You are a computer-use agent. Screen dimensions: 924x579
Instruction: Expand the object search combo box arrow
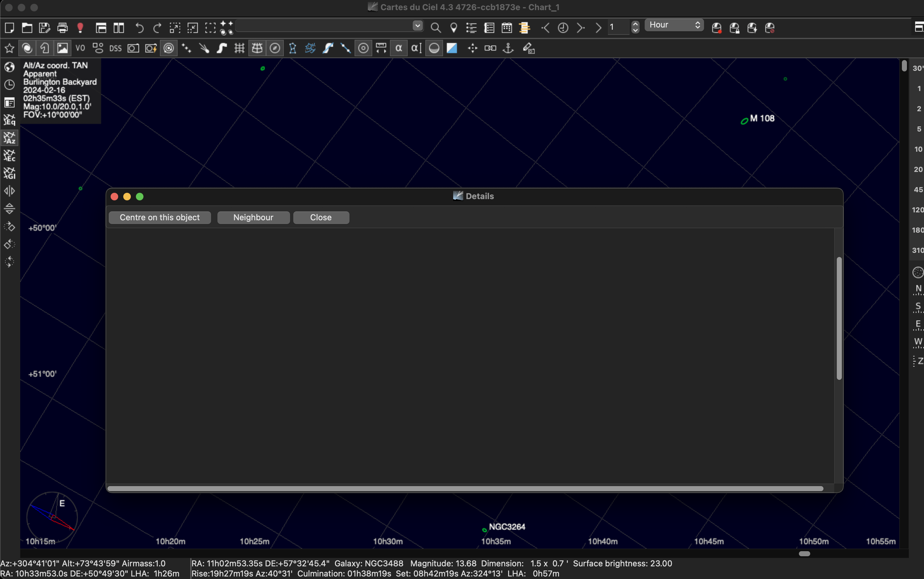(x=417, y=26)
